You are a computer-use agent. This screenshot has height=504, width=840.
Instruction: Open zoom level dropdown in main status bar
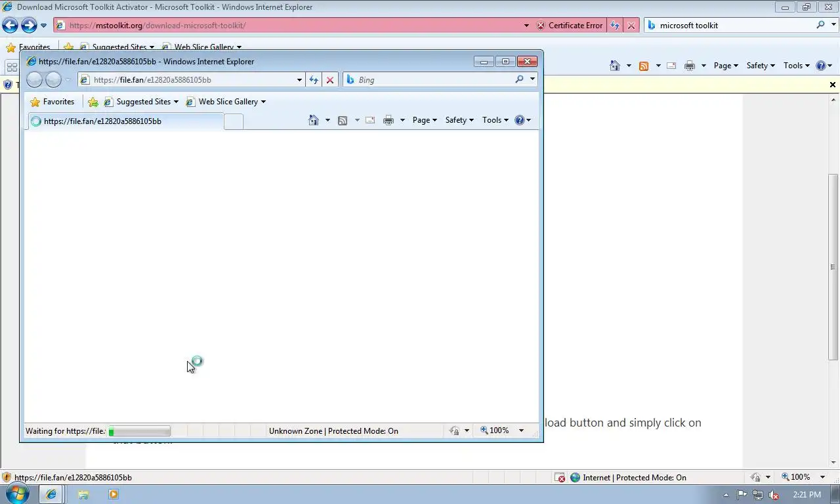[822, 477]
